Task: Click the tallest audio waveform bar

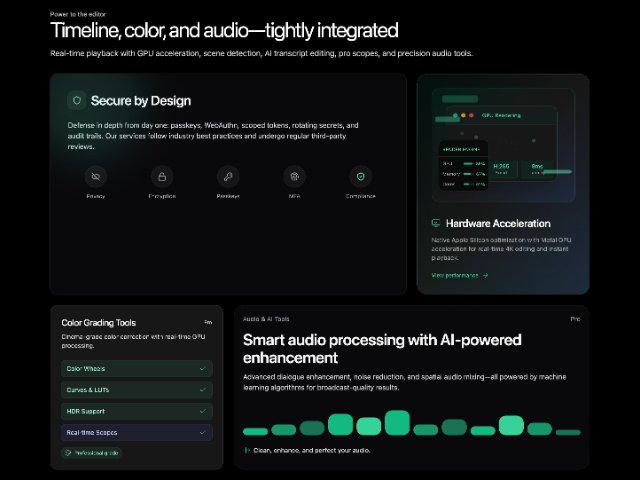Action: click(x=397, y=423)
